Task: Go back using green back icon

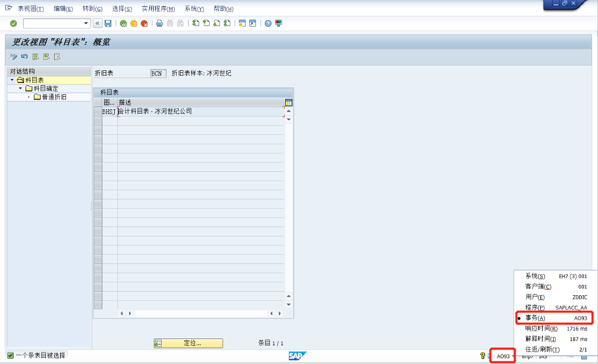Action: coord(123,23)
